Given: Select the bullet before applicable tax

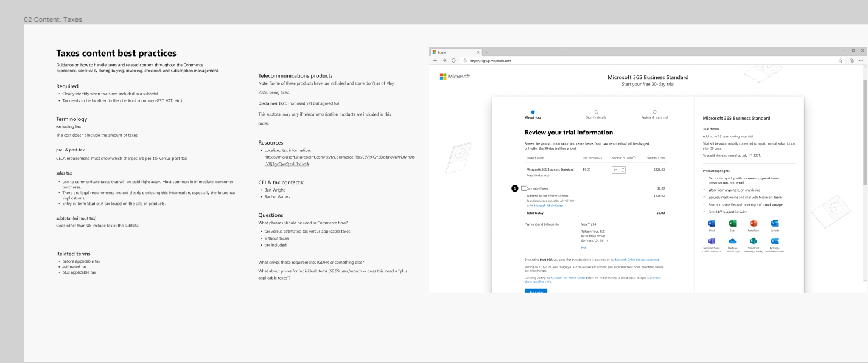Looking at the screenshot, I should click(x=82, y=261).
